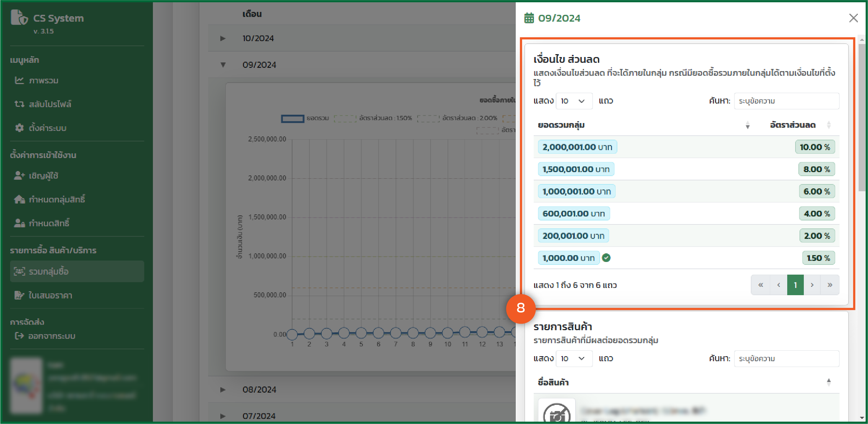Go to last page of discount table
The image size is (868, 424).
829,285
